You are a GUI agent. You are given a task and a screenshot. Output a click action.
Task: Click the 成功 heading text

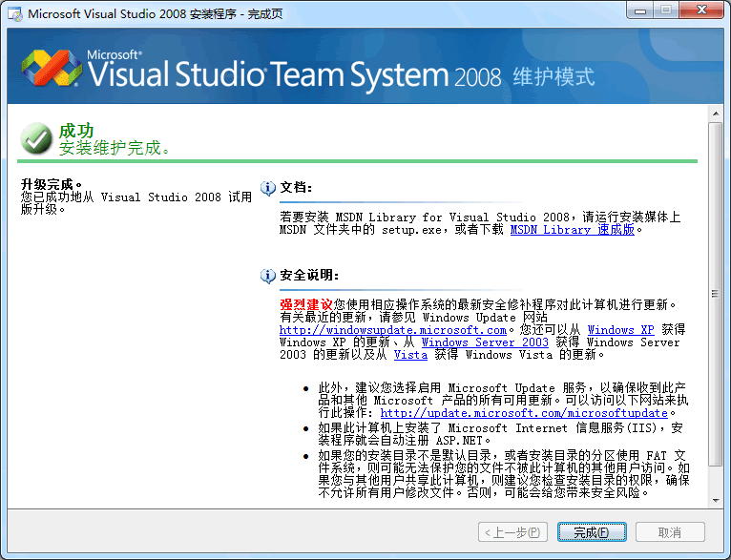point(76,131)
